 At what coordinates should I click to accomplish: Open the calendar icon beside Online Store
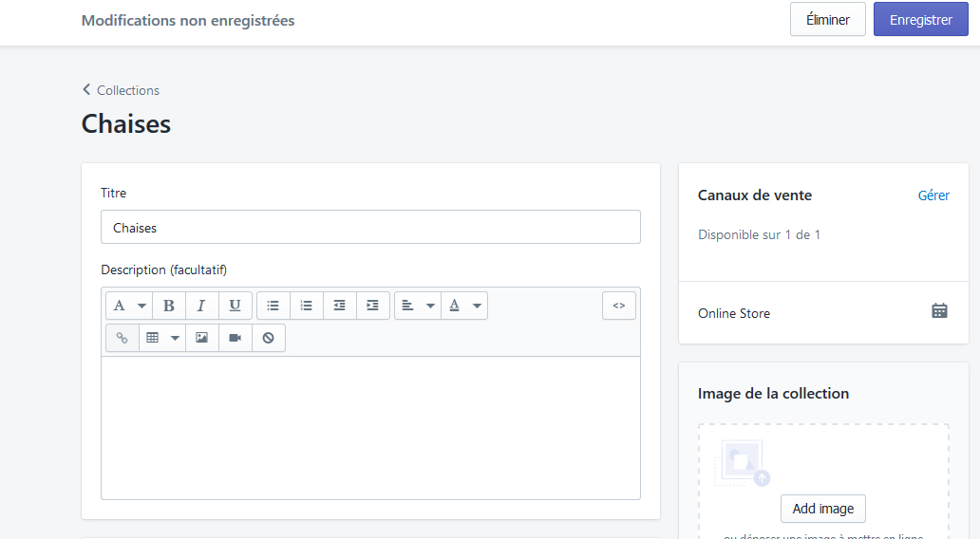point(939,310)
